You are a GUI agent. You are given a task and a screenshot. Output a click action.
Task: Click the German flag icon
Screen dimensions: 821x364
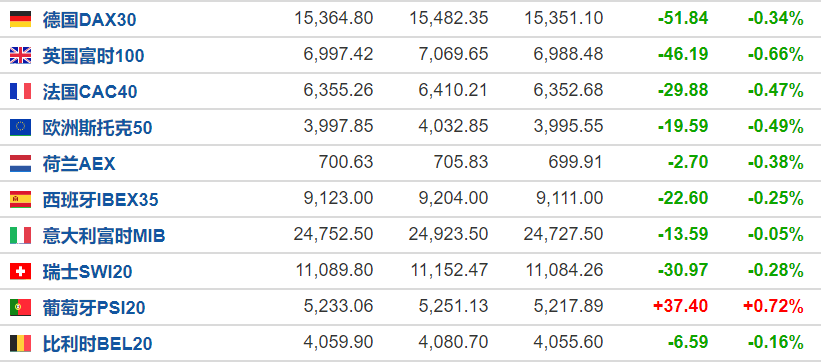pos(20,19)
